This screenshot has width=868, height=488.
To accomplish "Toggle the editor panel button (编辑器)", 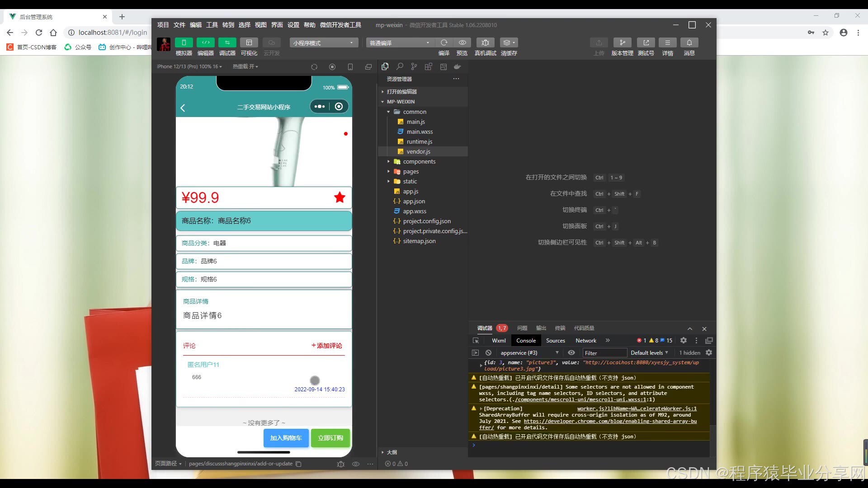I will tap(205, 42).
